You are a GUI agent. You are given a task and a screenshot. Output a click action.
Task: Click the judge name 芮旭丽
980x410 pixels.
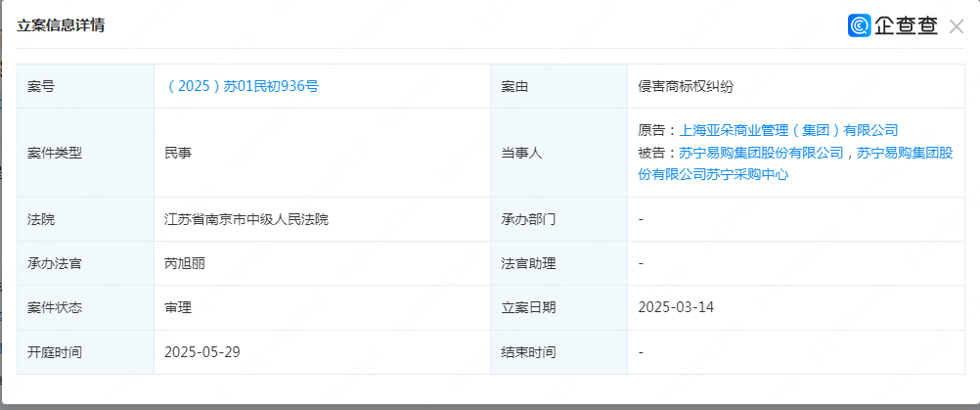(x=185, y=263)
